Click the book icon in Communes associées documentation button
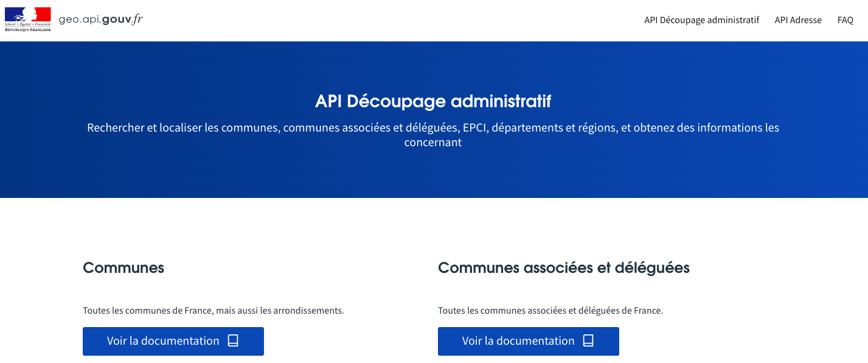Screen dimensions: 868x363 (588, 341)
